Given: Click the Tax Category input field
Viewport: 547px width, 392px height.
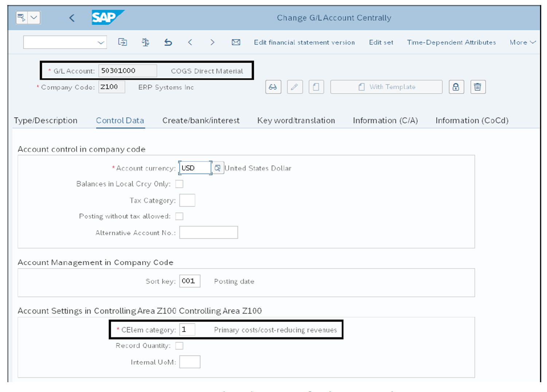Looking at the screenshot, I should point(187,200).
